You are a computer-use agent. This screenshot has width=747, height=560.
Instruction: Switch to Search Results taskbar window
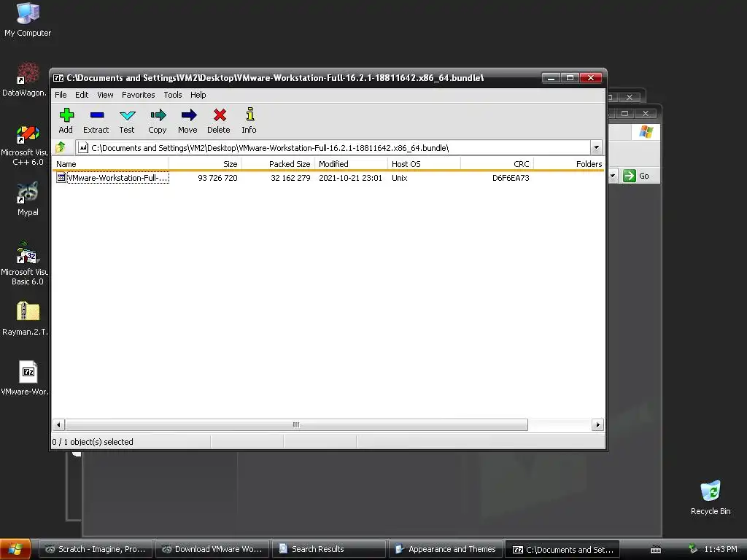coord(329,549)
